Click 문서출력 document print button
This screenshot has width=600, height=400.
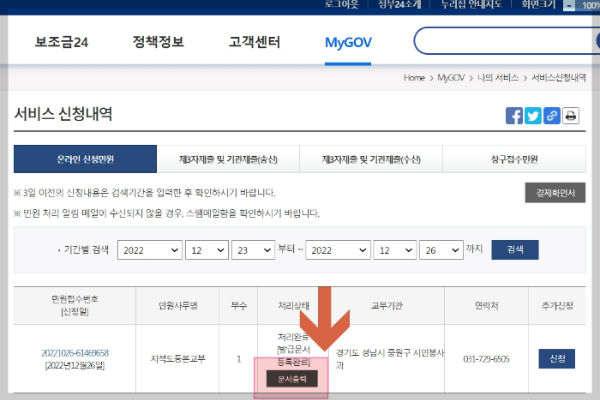coord(292,379)
